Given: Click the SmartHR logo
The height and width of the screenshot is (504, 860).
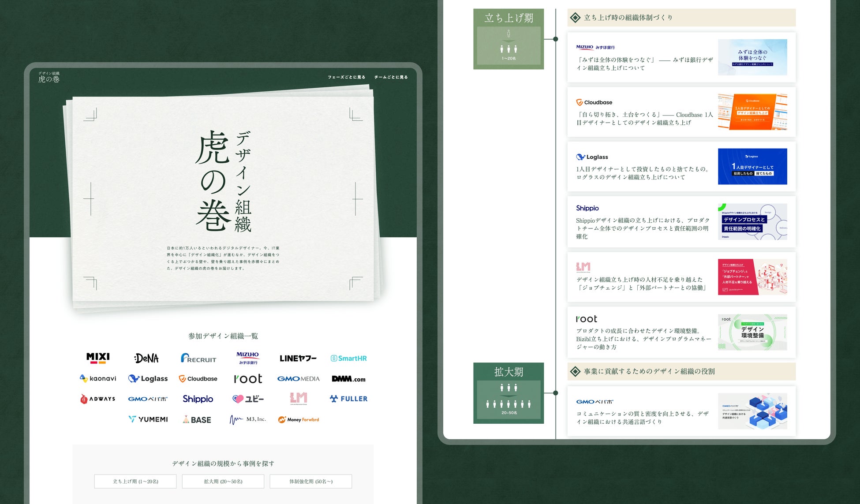Looking at the screenshot, I should point(348,358).
